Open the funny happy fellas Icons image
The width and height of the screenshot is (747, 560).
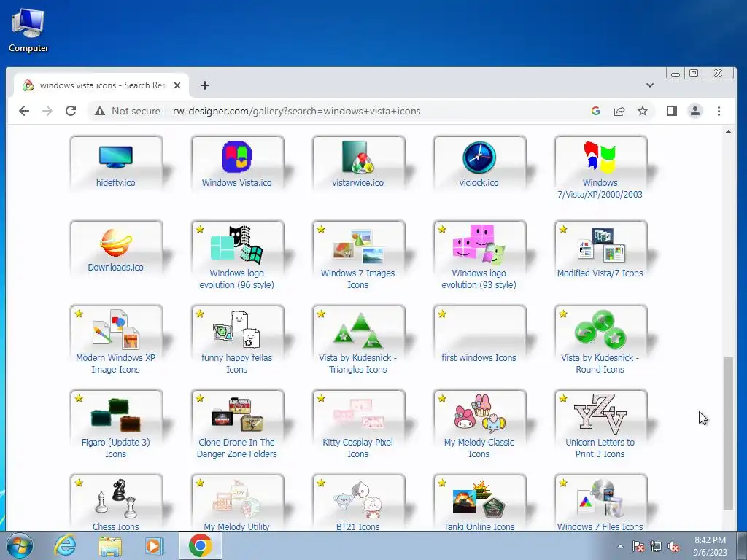(x=237, y=329)
